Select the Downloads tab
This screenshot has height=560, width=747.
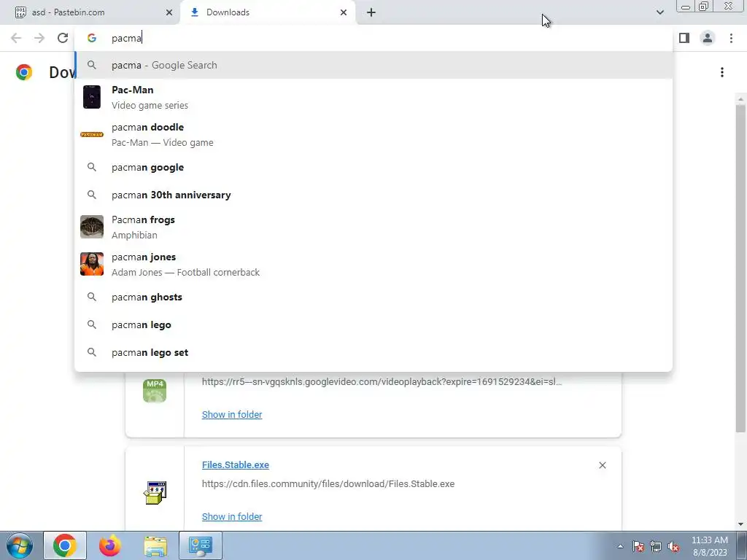(268, 12)
